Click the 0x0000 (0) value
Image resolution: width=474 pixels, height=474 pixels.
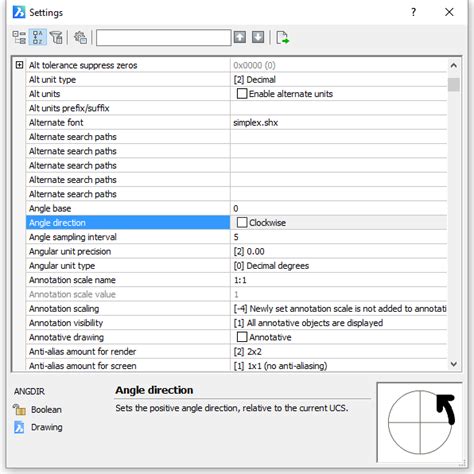pos(254,65)
